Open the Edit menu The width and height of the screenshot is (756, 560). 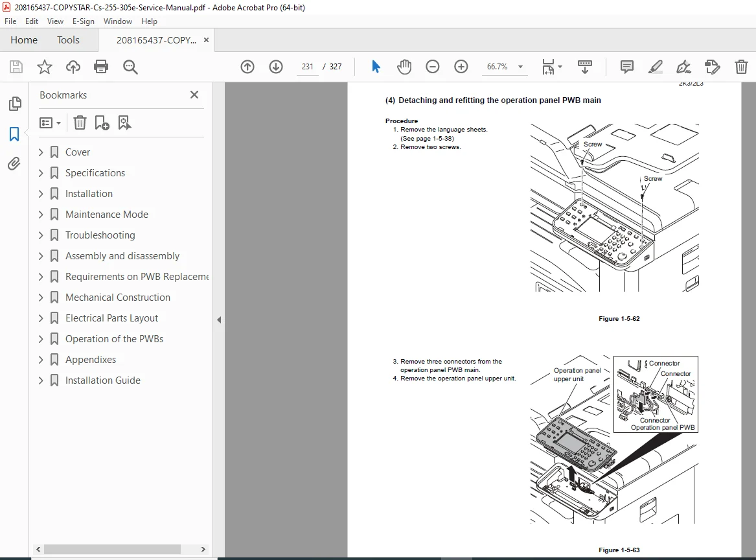click(x=31, y=21)
